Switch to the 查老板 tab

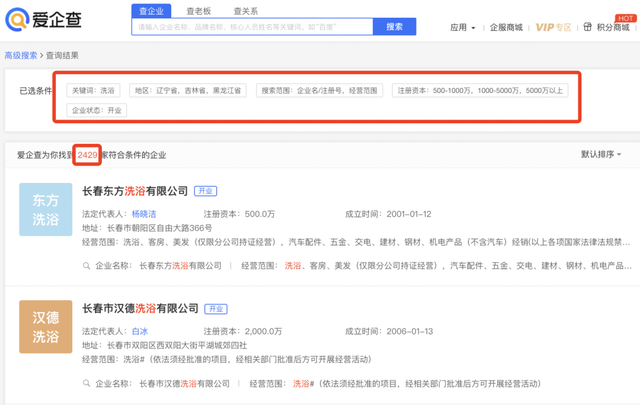pyautogui.click(x=198, y=11)
